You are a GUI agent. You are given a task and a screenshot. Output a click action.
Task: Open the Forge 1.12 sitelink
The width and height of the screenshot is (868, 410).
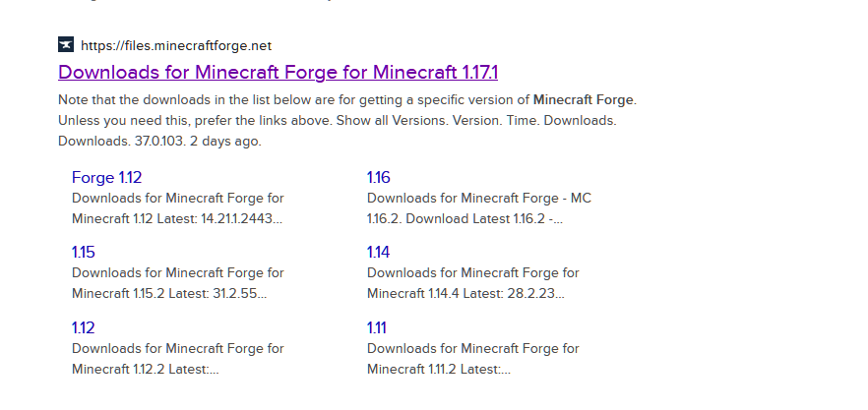pos(107,177)
